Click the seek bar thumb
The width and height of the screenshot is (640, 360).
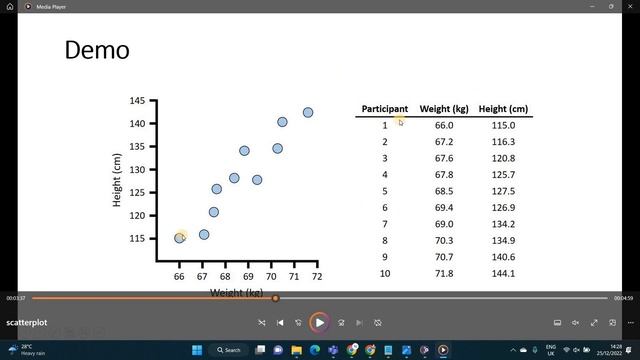coord(276,298)
